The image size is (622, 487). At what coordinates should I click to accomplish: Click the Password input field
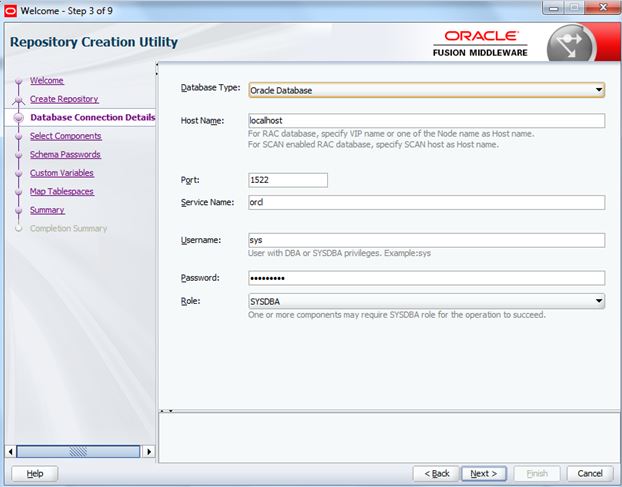tap(426, 278)
